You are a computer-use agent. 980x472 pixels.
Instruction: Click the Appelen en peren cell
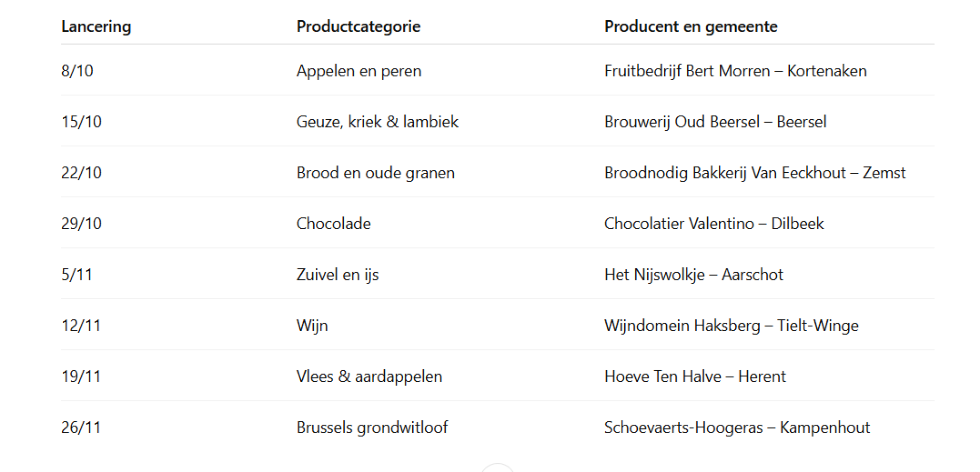[x=359, y=71]
